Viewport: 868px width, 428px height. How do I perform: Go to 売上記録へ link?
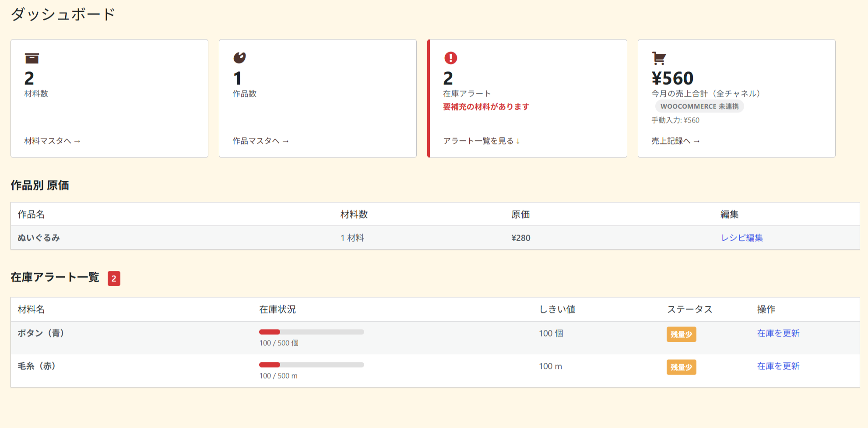(675, 141)
